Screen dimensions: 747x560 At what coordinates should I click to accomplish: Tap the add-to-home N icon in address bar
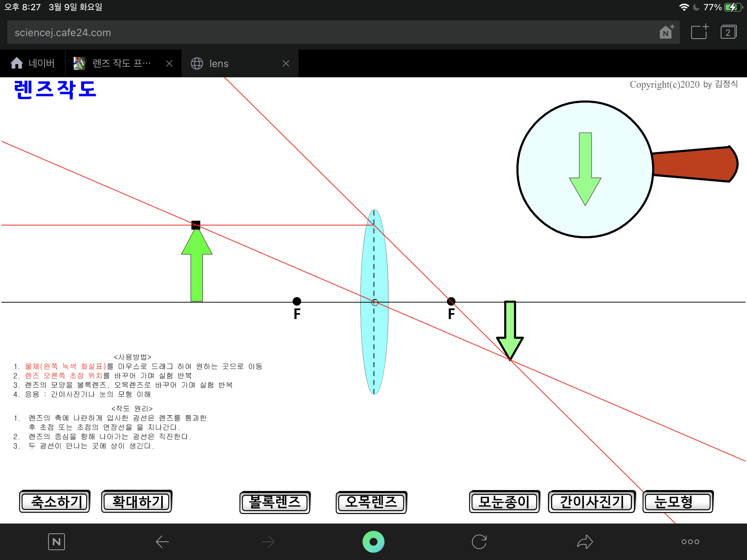click(x=666, y=32)
